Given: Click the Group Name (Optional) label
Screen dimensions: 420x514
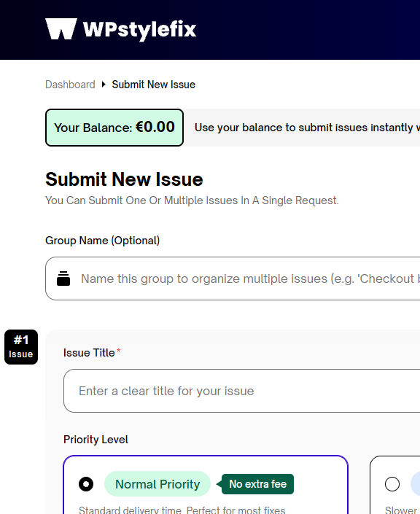Looking at the screenshot, I should pyautogui.click(x=103, y=241).
